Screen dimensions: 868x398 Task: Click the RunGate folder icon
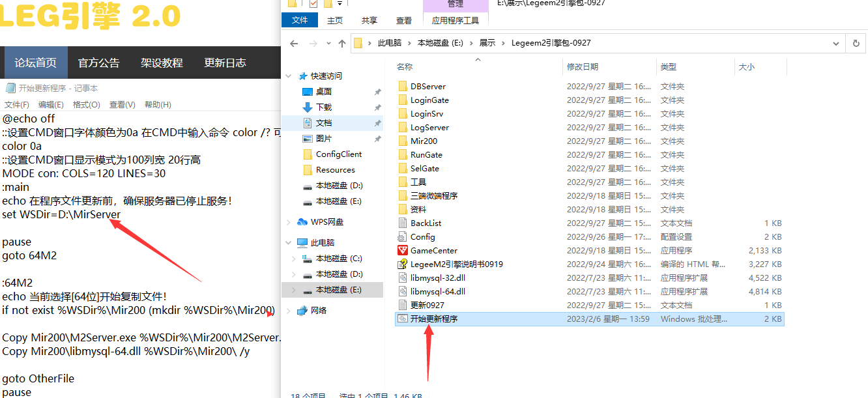(403, 155)
